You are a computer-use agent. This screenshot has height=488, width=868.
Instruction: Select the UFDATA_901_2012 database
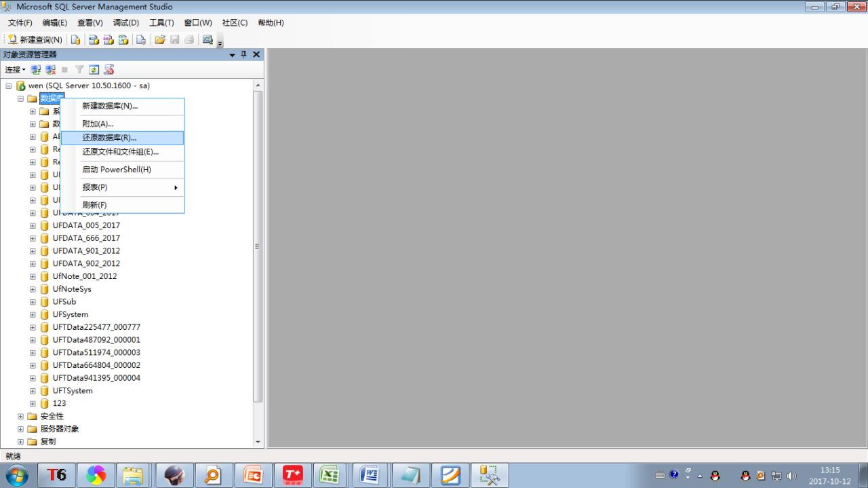tap(86, 251)
